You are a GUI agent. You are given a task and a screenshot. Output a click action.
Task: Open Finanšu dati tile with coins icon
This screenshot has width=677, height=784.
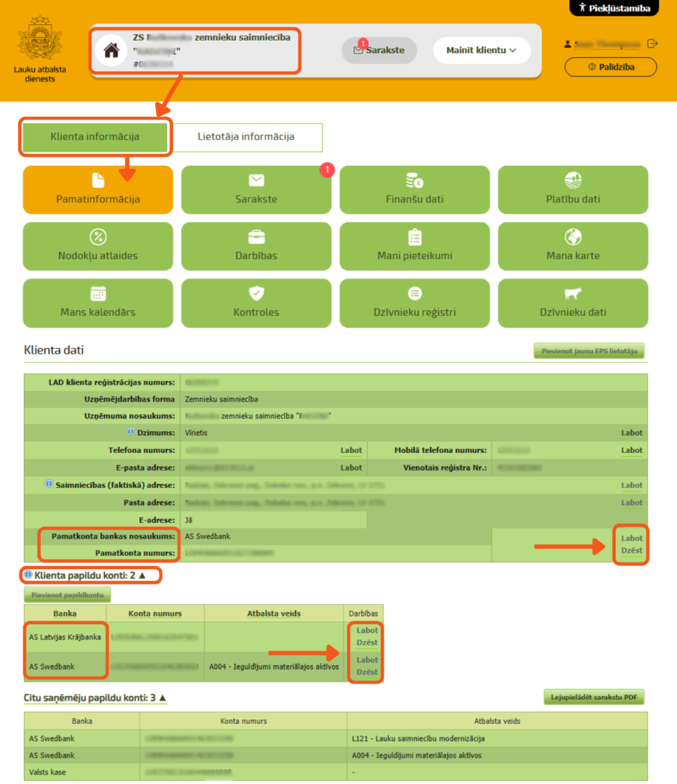click(414, 189)
